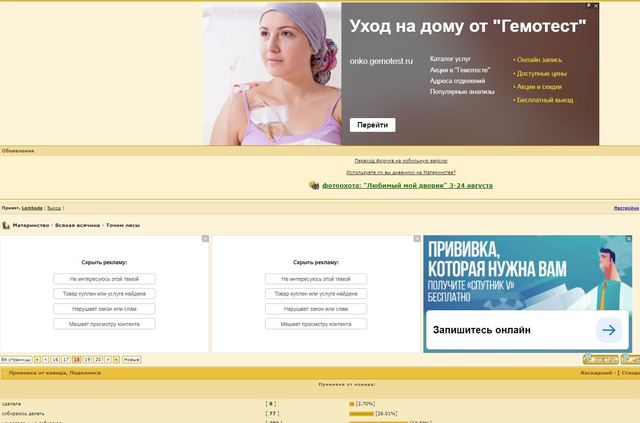Open the ad info icon on Гемотест banner
Image resolution: width=640 pixels, height=423 pixels.
pos(589,6)
